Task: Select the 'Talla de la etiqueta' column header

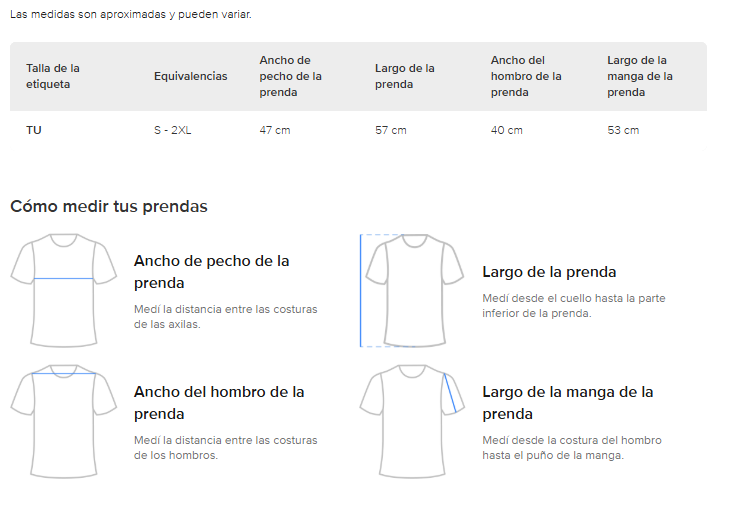Action: [53, 76]
